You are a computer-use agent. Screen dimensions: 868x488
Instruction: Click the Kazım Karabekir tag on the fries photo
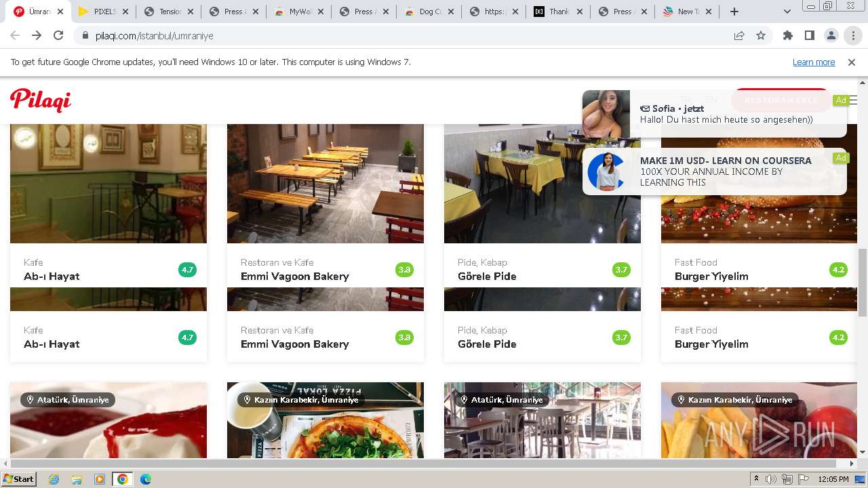[x=734, y=400]
